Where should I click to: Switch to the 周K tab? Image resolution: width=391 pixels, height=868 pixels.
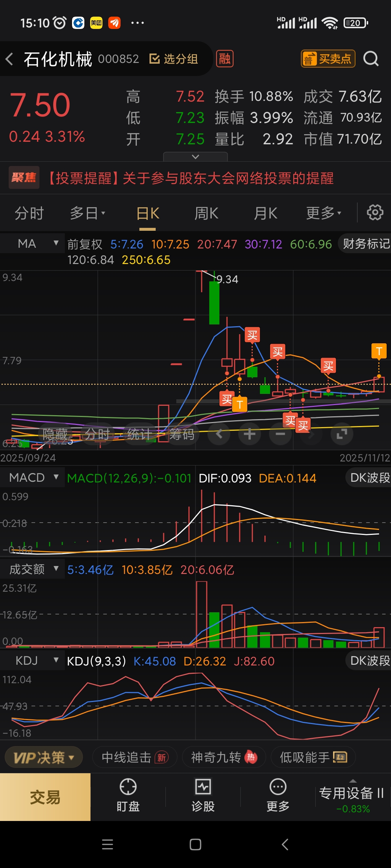(206, 213)
